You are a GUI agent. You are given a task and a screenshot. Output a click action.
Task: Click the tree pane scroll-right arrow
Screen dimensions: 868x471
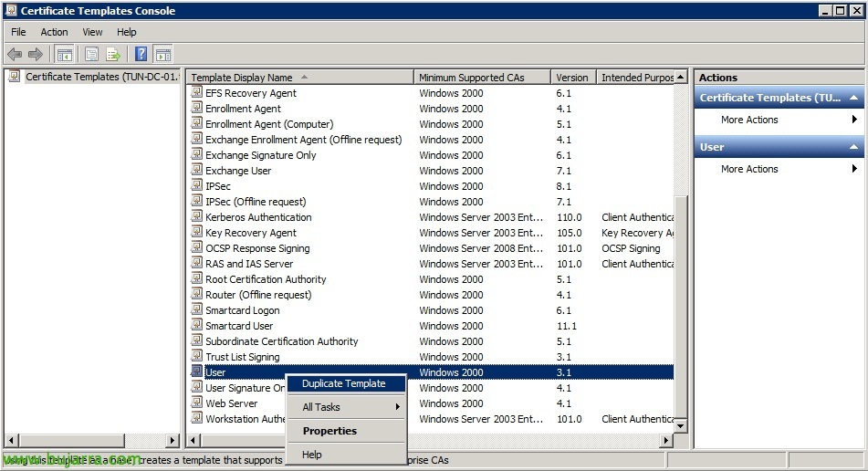click(x=173, y=441)
